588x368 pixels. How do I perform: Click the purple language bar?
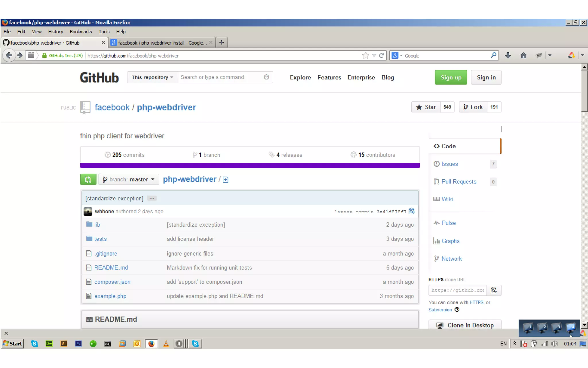250,165
